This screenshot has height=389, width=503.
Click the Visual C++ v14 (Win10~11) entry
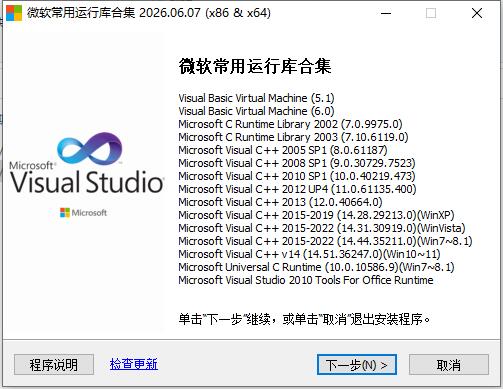click(309, 254)
